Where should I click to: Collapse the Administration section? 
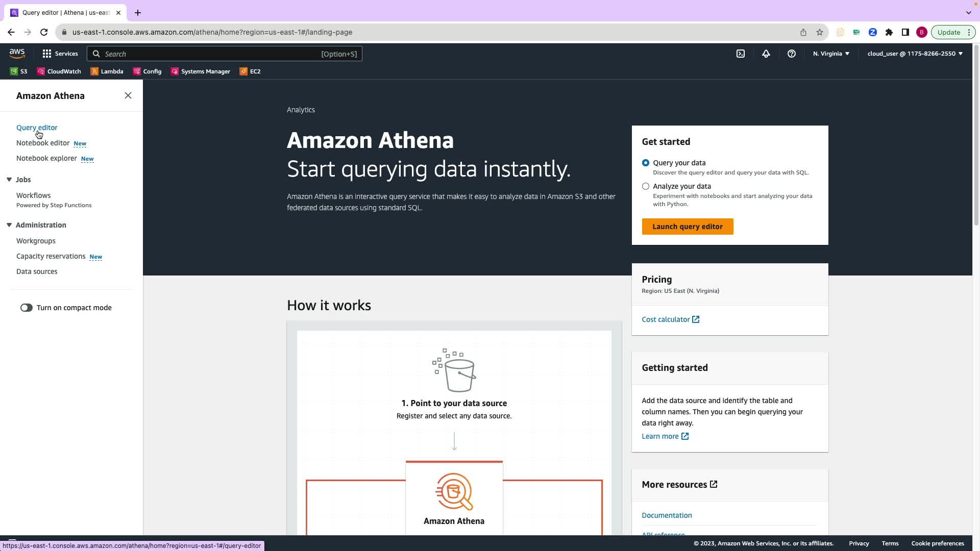[9, 225]
